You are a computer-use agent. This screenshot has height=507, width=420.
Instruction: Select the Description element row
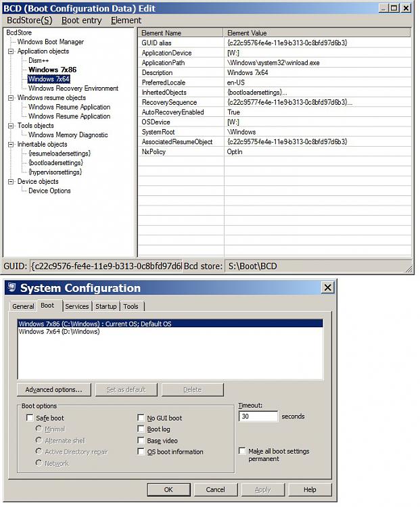[x=275, y=72]
